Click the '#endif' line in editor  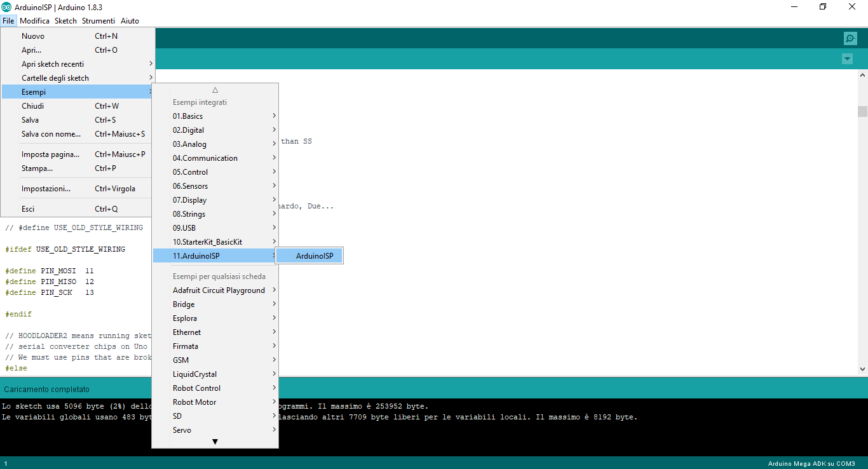coord(18,314)
